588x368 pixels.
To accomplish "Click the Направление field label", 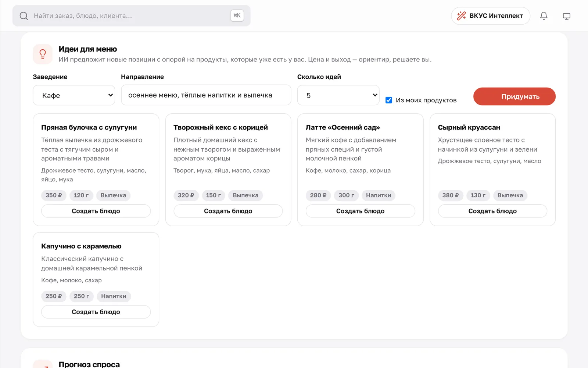I will pos(143,77).
